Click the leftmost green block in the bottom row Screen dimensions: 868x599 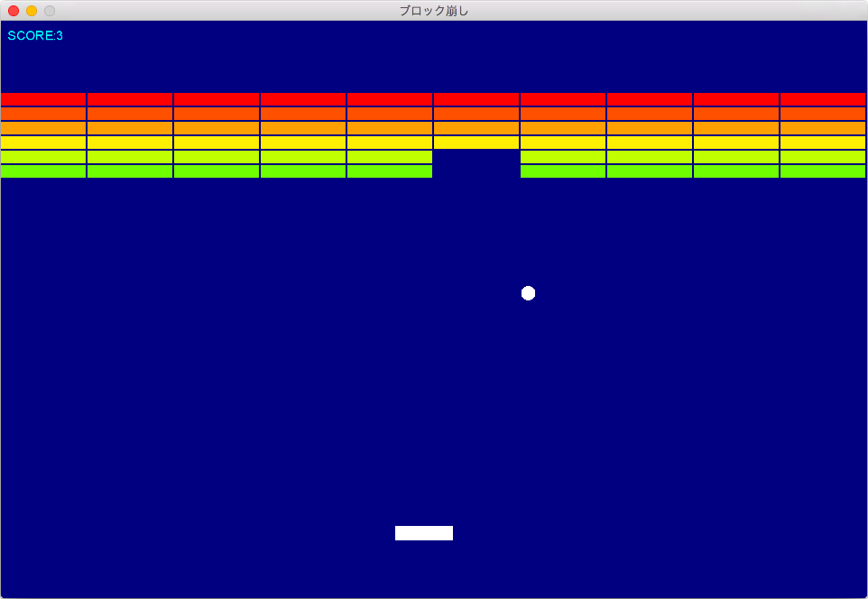[43, 171]
